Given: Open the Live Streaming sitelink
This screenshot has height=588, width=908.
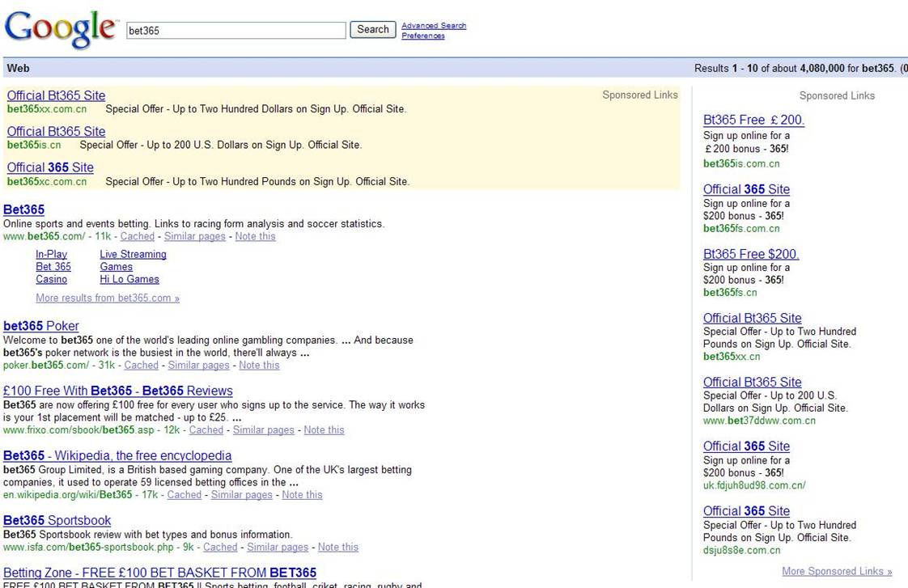Looking at the screenshot, I should coord(134,254).
